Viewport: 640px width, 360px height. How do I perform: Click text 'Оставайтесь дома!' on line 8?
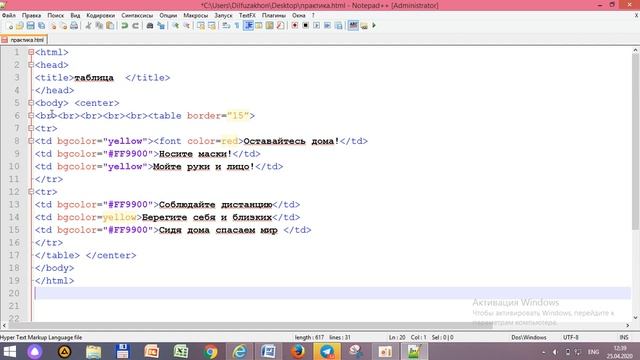[x=291, y=141]
